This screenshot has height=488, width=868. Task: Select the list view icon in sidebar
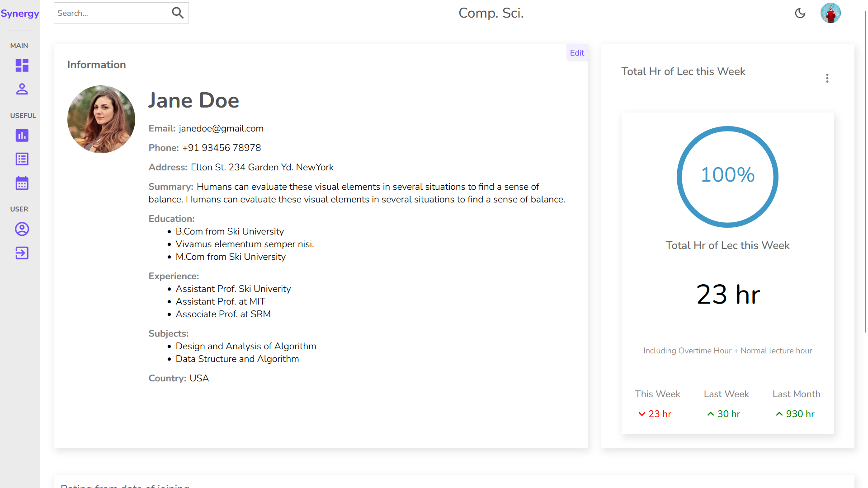pos(22,159)
